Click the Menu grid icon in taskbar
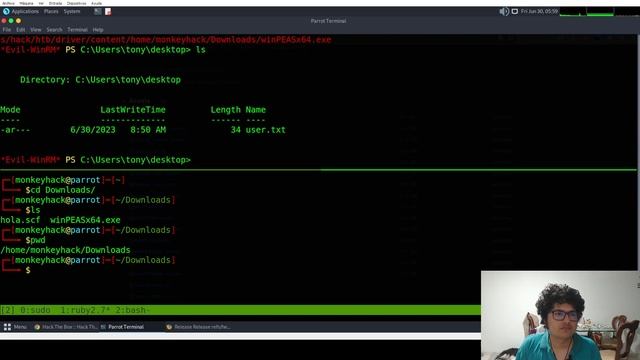 pos(7,327)
